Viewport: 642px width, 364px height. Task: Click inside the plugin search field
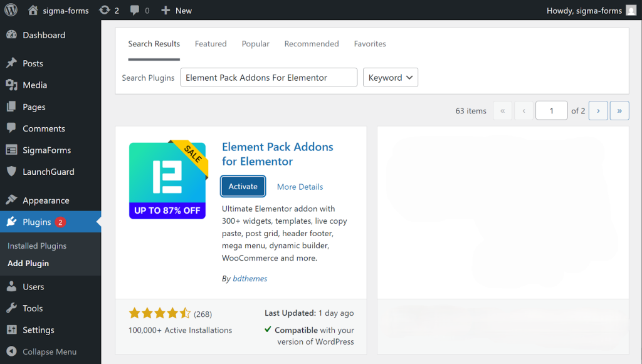tap(268, 77)
